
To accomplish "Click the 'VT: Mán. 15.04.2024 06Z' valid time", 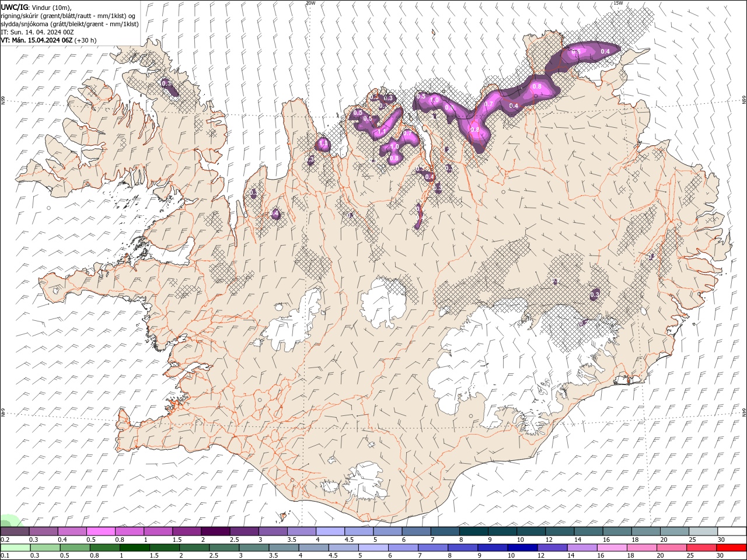I will click(x=37, y=40).
